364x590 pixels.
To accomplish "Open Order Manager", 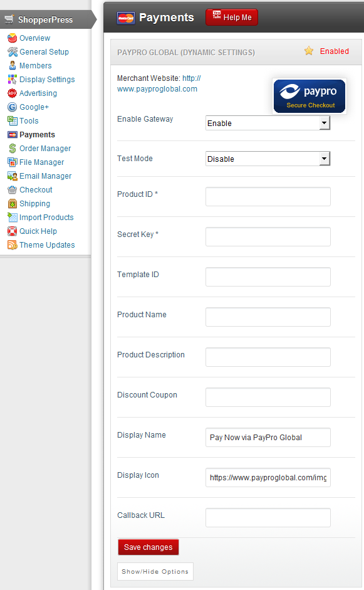I will pyautogui.click(x=45, y=149).
